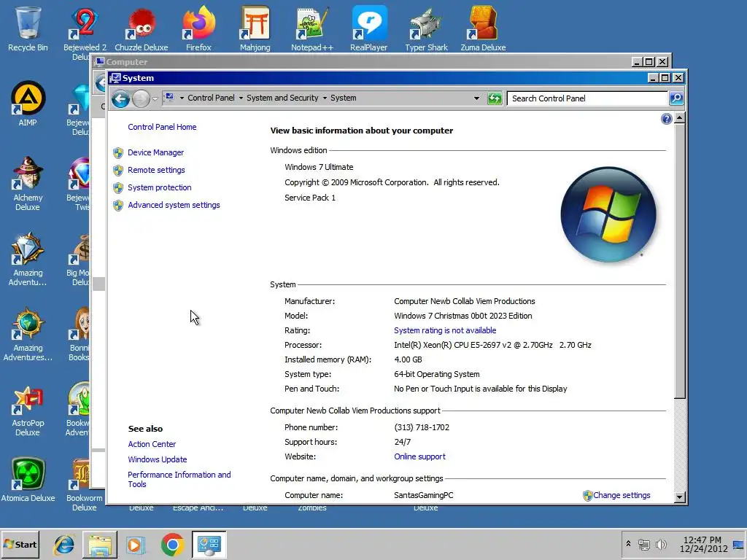Click the Windows 7 Ultimate edition text

[x=319, y=167]
